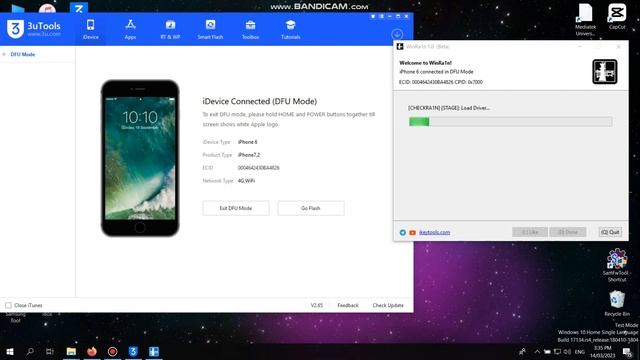Open the taskbar clock and date

pyautogui.click(x=602, y=352)
